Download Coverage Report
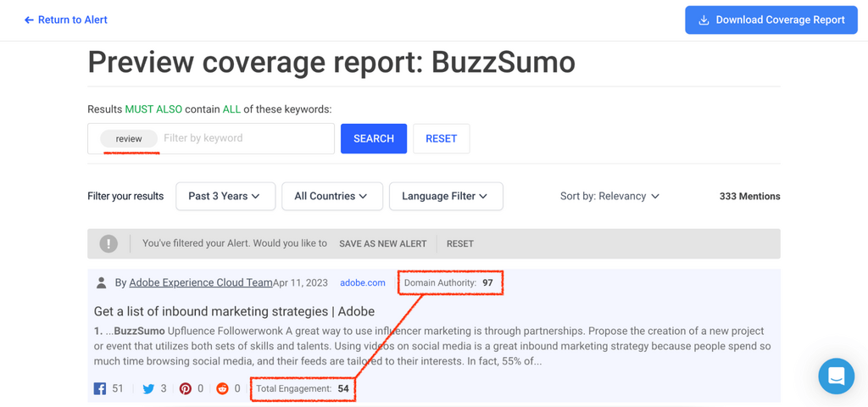The image size is (868, 407). click(x=771, y=20)
